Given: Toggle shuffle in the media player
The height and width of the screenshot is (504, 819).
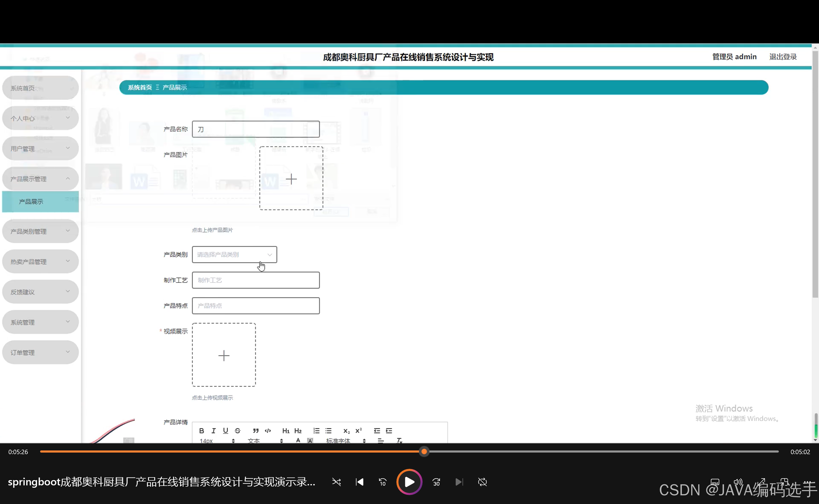Looking at the screenshot, I should tap(336, 482).
